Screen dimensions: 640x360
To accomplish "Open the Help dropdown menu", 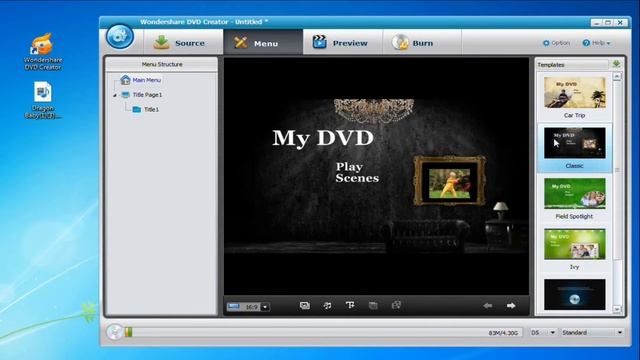I will (x=596, y=43).
